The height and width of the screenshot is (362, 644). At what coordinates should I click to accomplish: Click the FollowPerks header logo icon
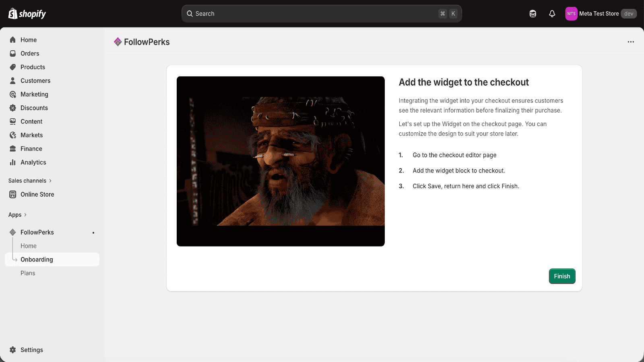click(118, 42)
